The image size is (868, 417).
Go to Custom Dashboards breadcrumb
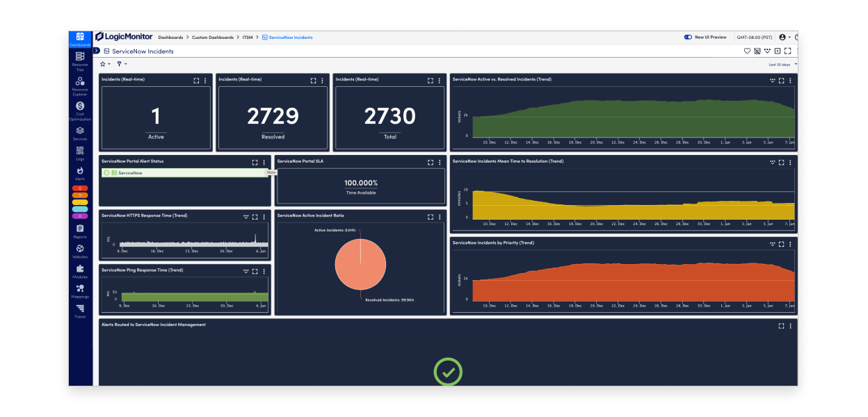212,37
